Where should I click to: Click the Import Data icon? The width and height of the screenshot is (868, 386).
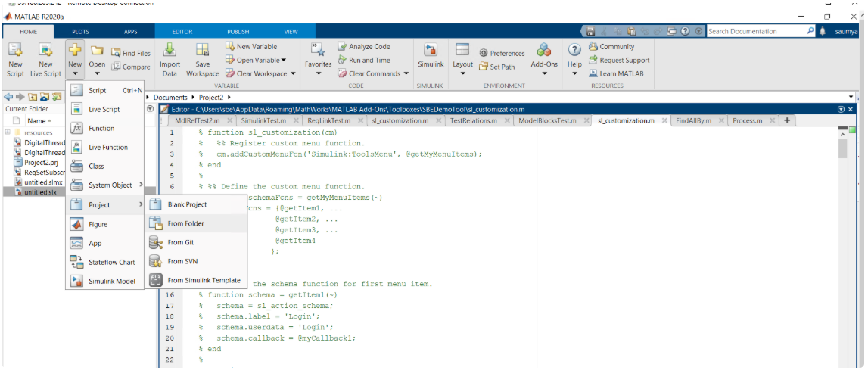click(x=170, y=51)
